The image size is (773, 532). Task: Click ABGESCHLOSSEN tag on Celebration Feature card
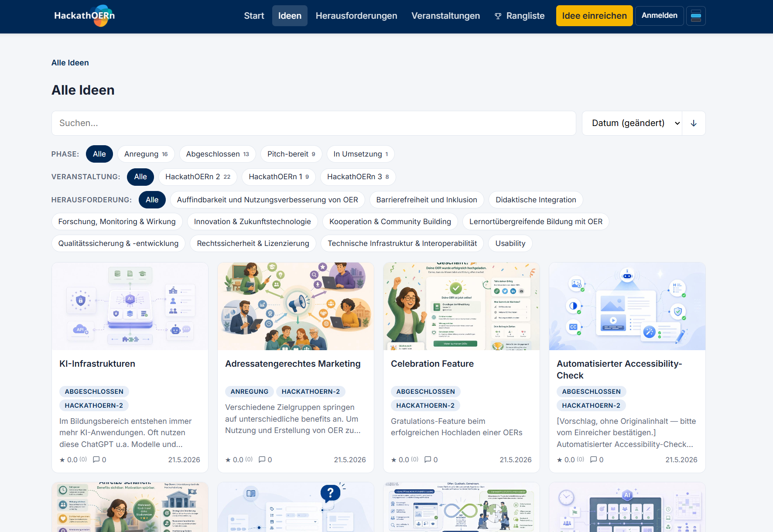(426, 392)
